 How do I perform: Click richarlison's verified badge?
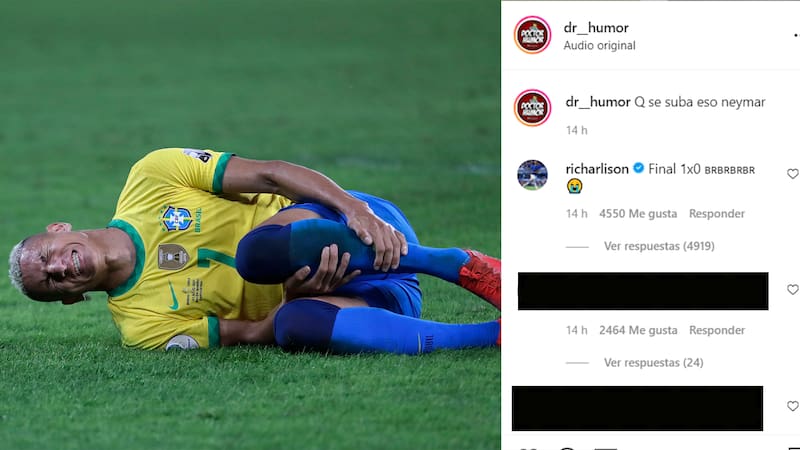pyautogui.click(x=638, y=168)
